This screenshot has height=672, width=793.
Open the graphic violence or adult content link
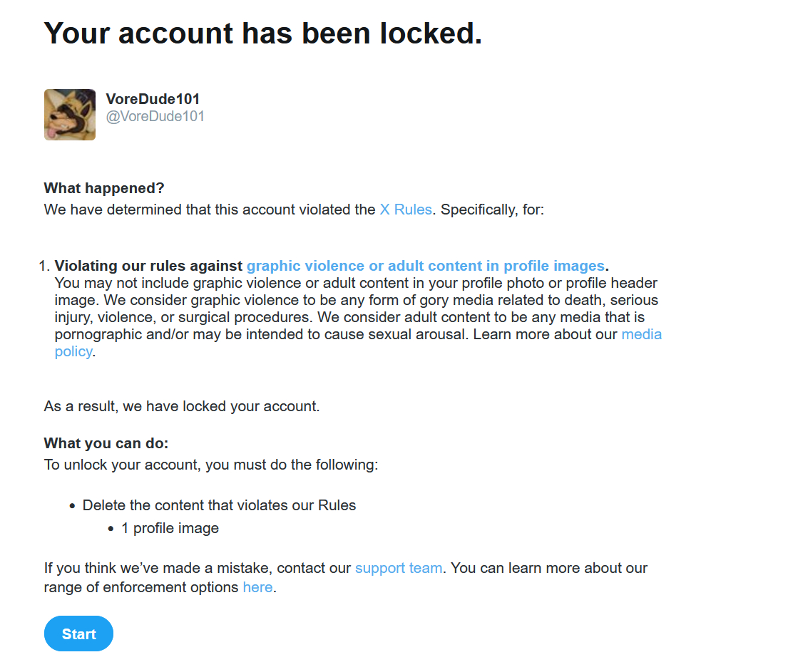[x=426, y=266]
